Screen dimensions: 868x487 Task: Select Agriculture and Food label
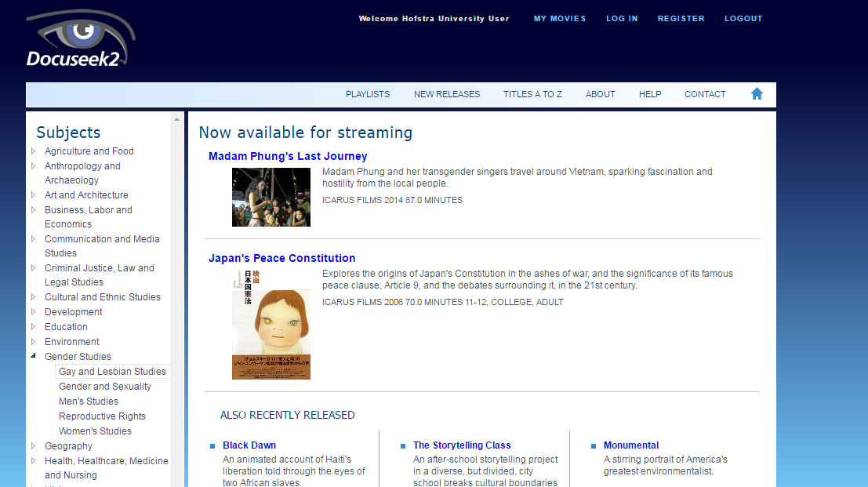pos(89,151)
